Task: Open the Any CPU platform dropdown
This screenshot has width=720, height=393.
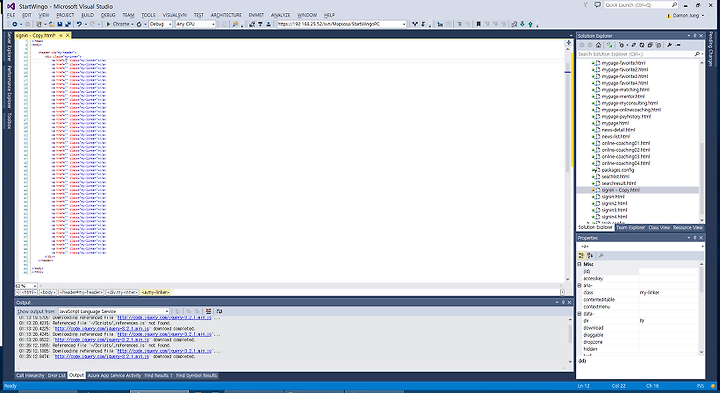Action: [x=214, y=24]
